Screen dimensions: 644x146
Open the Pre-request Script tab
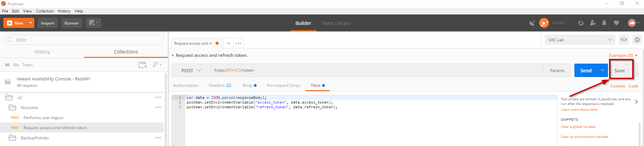coord(283,85)
